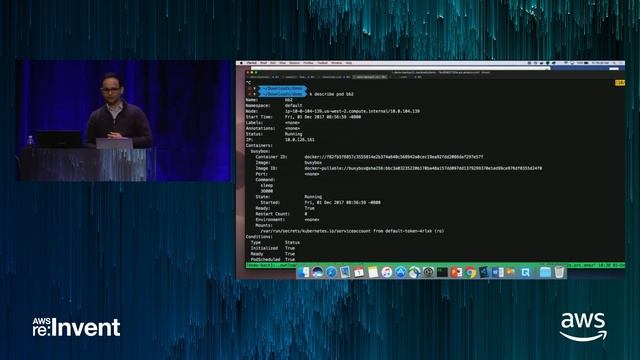Screen dimensions: 640x360
Task: Click the 'sleep' command line
Action: pos(267,186)
